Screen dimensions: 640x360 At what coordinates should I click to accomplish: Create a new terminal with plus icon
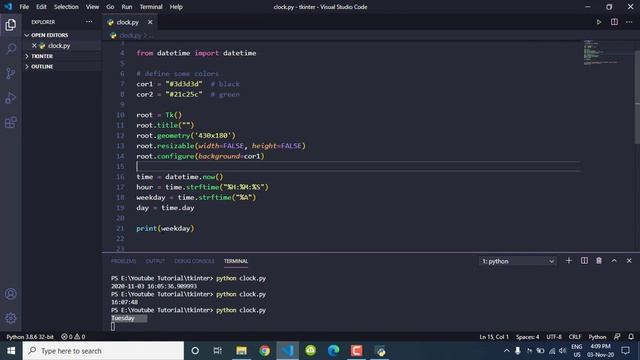click(569, 261)
